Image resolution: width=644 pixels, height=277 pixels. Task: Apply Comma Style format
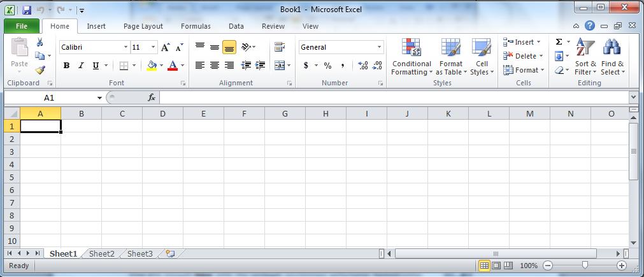(343, 65)
